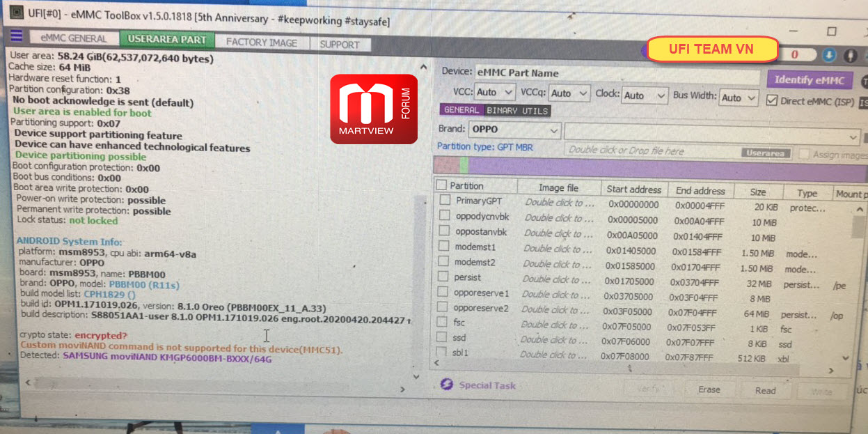Click the purple segment of partition map
This screenshot has height=434, width=868.
coord(667,168)
